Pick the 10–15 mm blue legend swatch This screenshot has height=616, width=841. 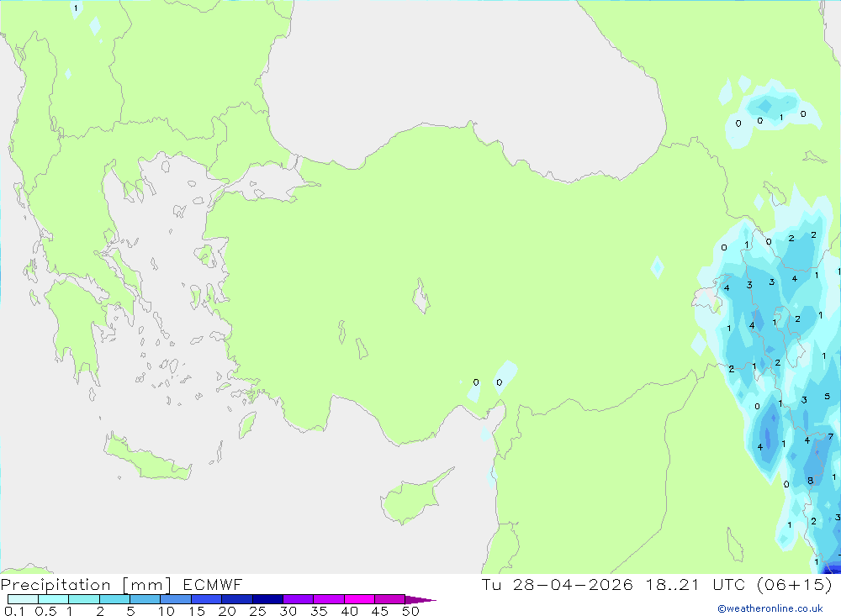tap(176, 599)
